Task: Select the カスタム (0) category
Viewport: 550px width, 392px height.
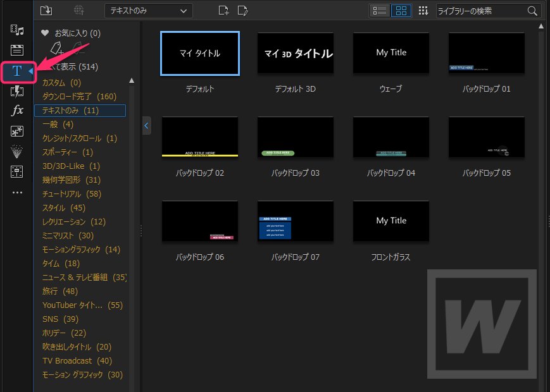Action: click(61, 83)
